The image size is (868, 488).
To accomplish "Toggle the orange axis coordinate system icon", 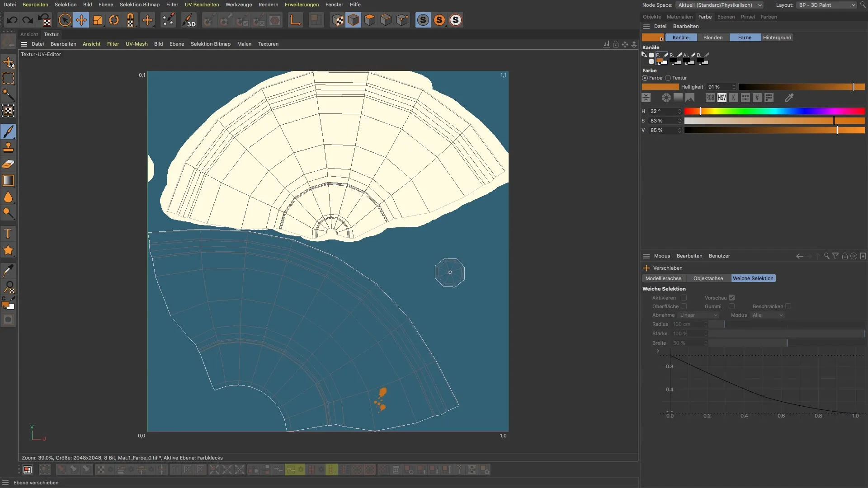I will pos(295,20).
